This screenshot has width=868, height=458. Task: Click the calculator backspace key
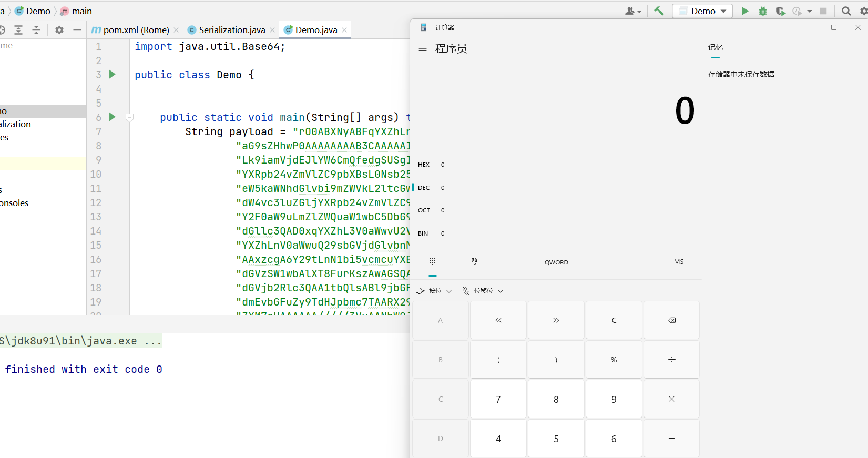click(672, 320)
